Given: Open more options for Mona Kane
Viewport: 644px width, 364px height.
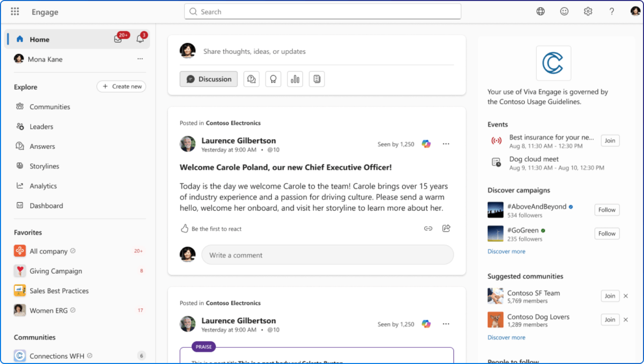Looking at the screenshot, I should pyautogui.click(x=140, y=59).
